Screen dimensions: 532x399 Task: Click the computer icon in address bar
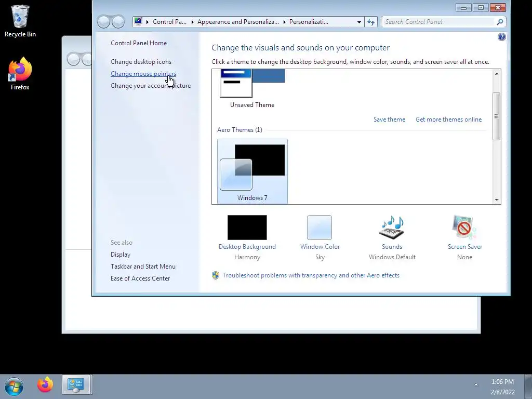(138, 22)
